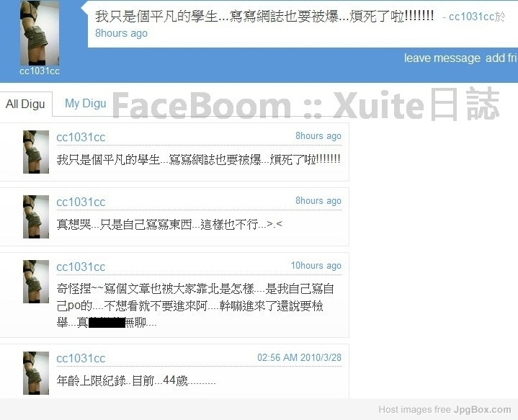
Task: Click cc1031cc author name on first post
Action: pos(81,137)
